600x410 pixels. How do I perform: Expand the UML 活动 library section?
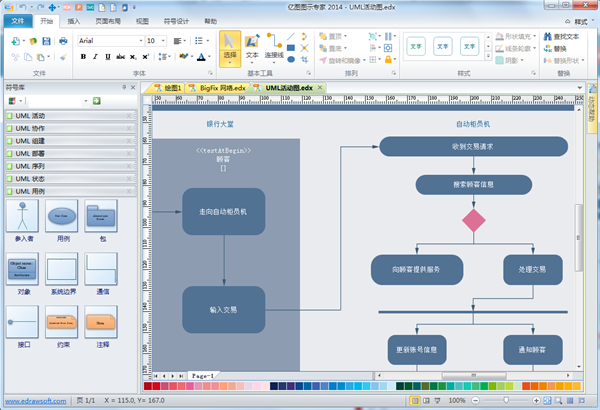[68, 116]
